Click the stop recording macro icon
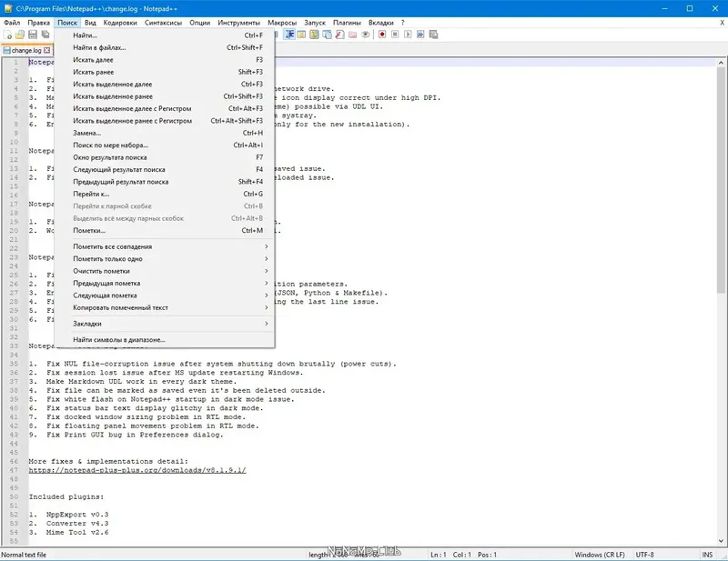Image resolution: width=728 pixels, height=561 pixels. click(x=395, y=35)
